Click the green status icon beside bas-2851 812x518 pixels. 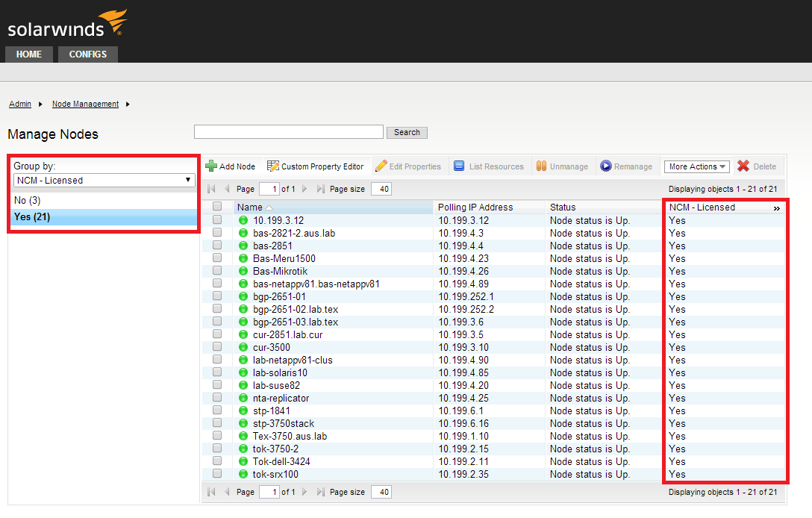(x=243, y=246)
